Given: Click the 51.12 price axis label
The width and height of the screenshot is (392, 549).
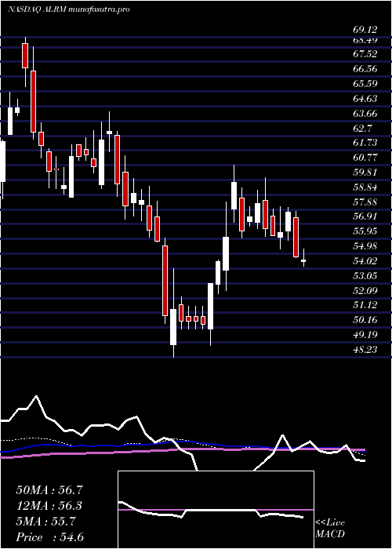Looking at the screenshot, I should [x=365, y=304].
